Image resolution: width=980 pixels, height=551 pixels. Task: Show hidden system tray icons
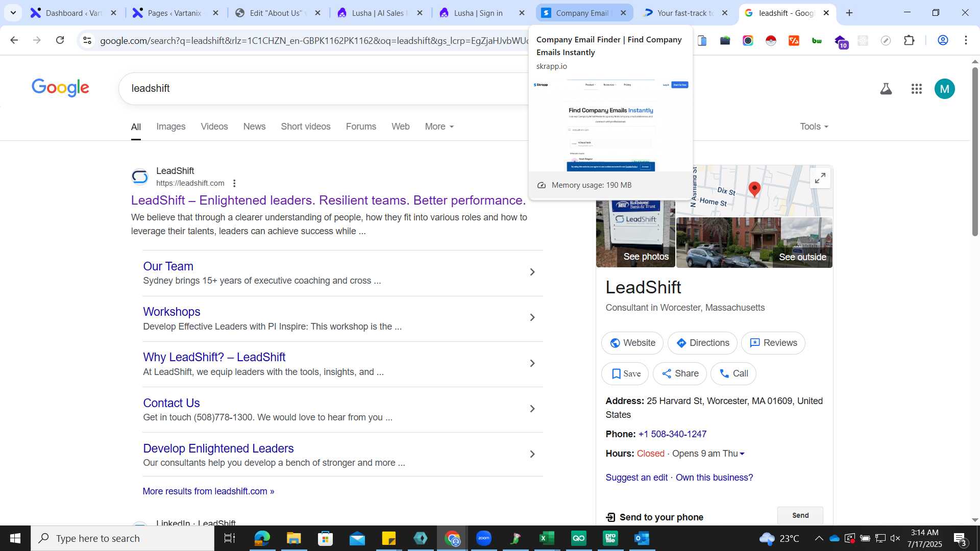[x=819, y=538]
